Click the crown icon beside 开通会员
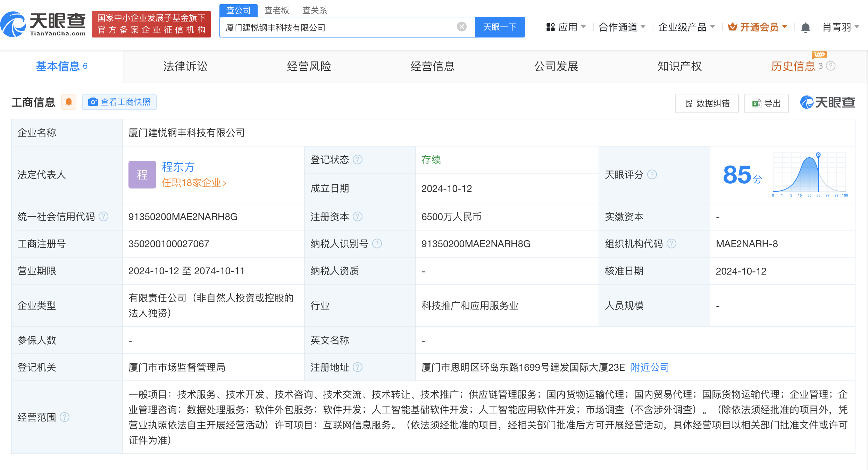The width and height of the screenshot is (868, 470). click(x=732, y=27)
